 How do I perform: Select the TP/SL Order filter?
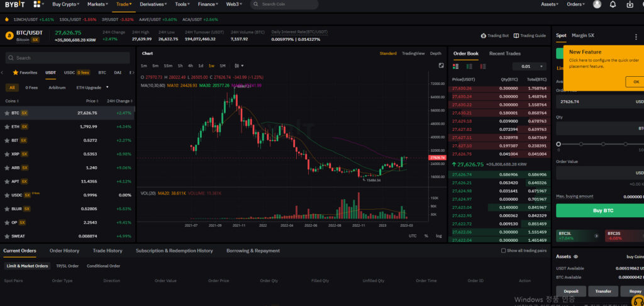67,266
